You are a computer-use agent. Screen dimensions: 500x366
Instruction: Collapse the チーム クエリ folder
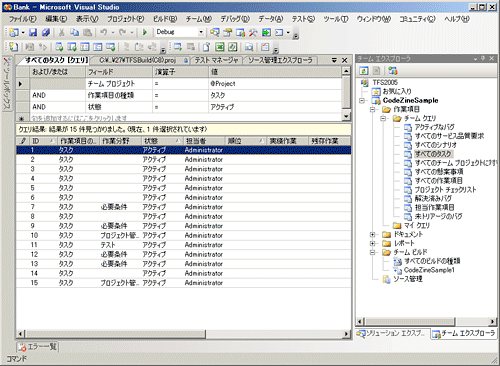pos(383,118)
